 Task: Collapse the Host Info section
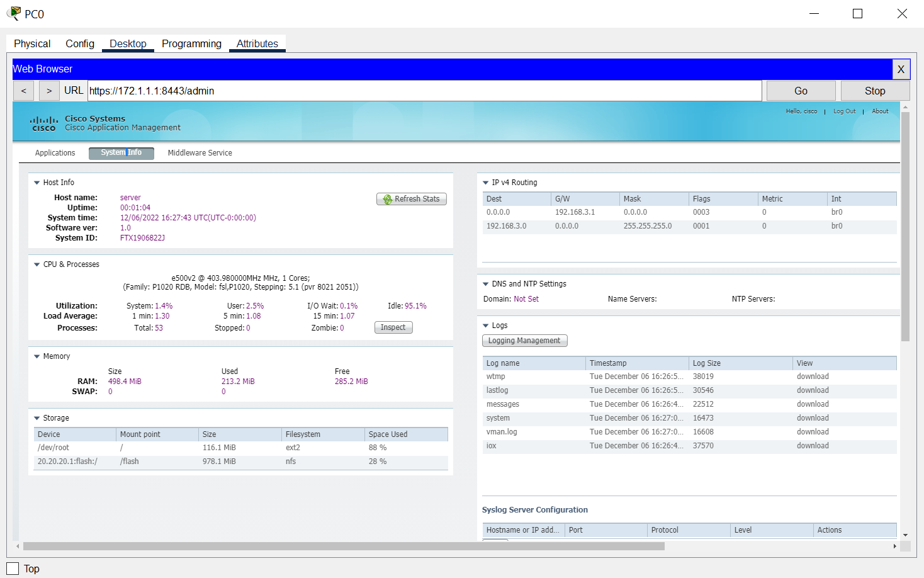37,182
